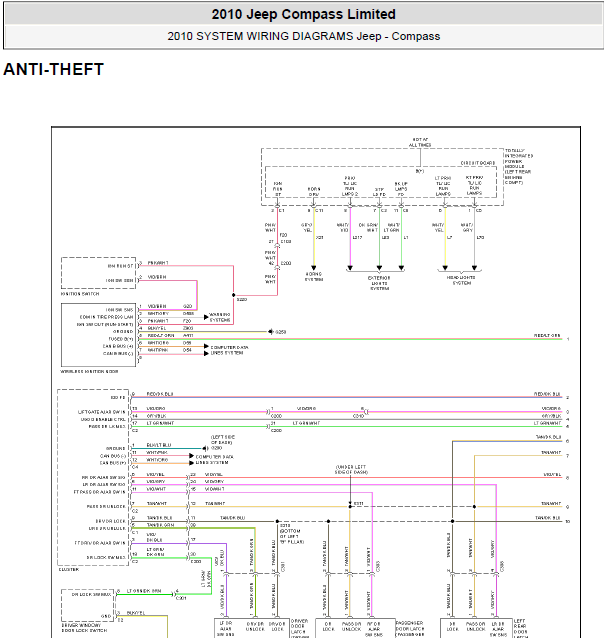Select the "LT GRN/DK GRN" wire label at door lock switch
Screen dimensions: 604x638
(x=144, y=591)
